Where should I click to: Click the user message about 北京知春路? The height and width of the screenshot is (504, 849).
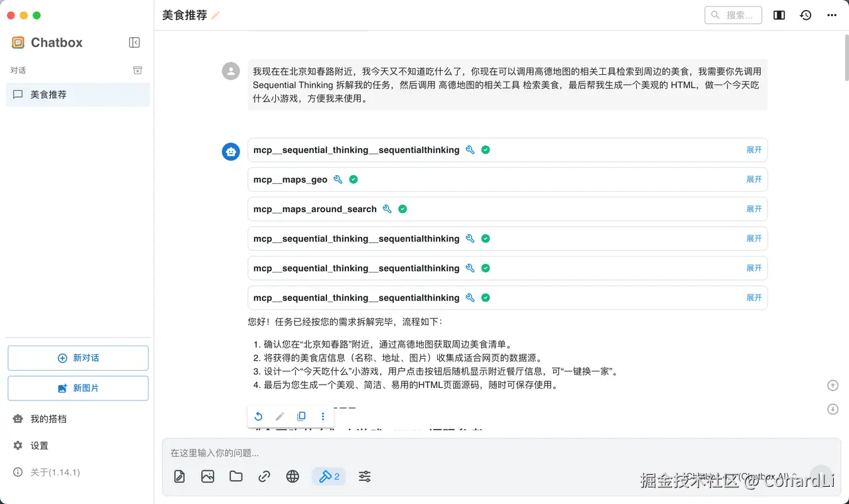tap(507, 85)
